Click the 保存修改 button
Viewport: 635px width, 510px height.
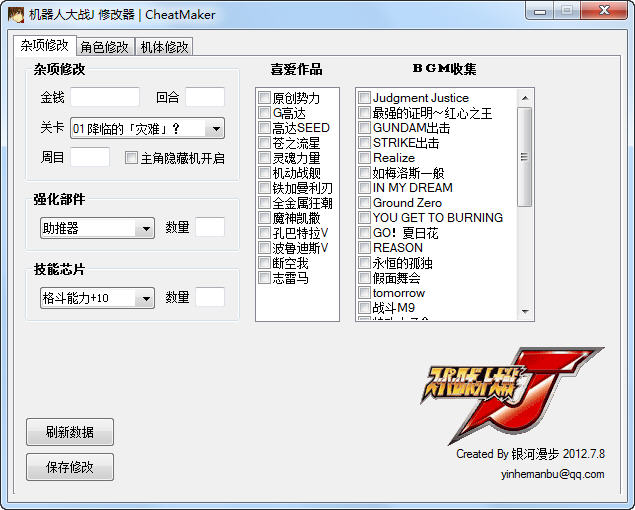(x=70, y=467)
